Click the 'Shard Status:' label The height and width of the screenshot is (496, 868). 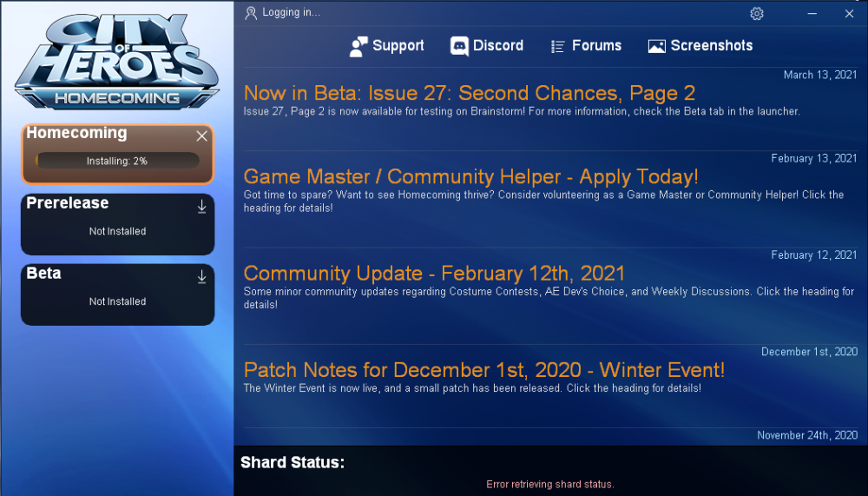(293, 462)
